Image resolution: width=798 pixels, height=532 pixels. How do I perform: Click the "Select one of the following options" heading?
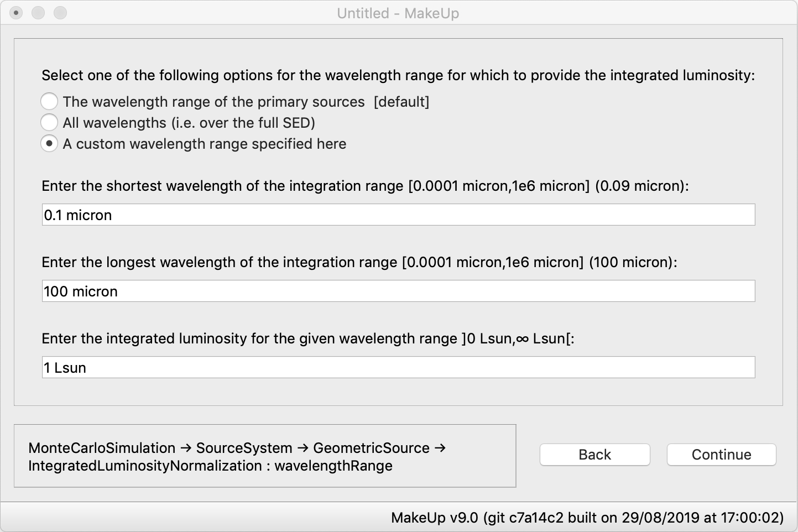398,75
